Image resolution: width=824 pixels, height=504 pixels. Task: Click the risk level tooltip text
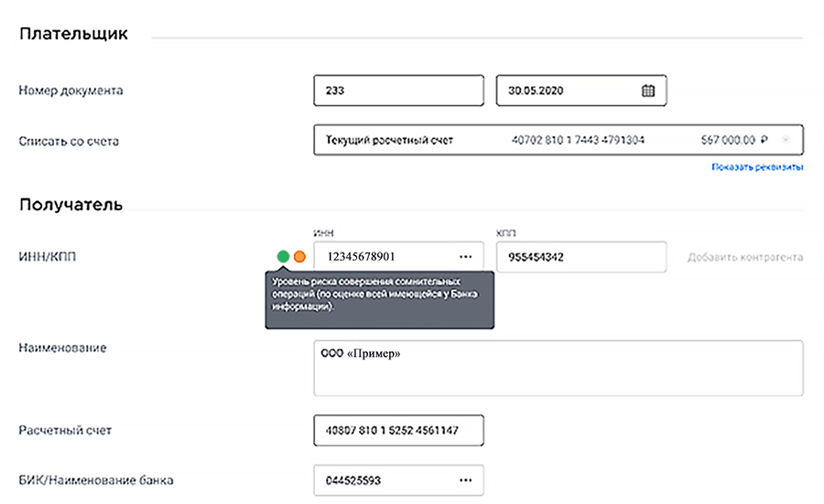pos(374,294)
